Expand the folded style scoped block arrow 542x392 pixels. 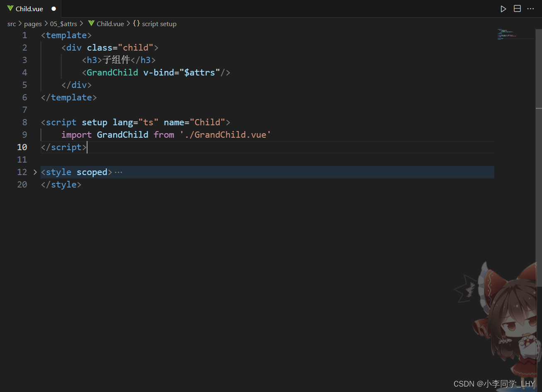click(35, 172)
